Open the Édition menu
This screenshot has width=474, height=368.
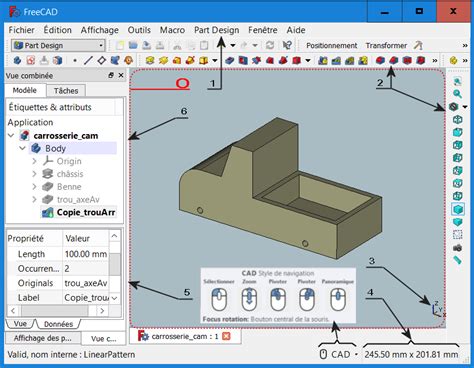pos(58,30)
